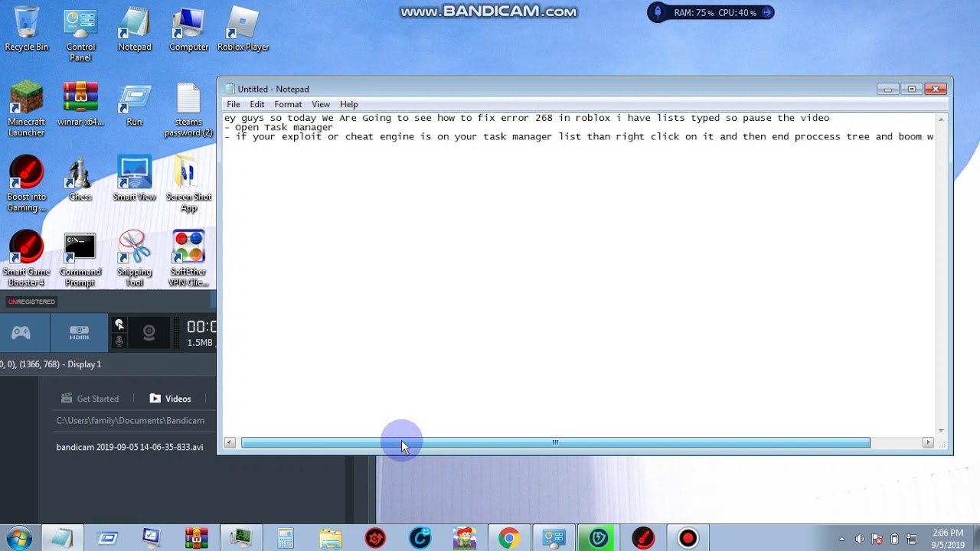The image size is (980, 551).
Task: Select the Run desktop shortcut
Action: [x=135, y=103]
